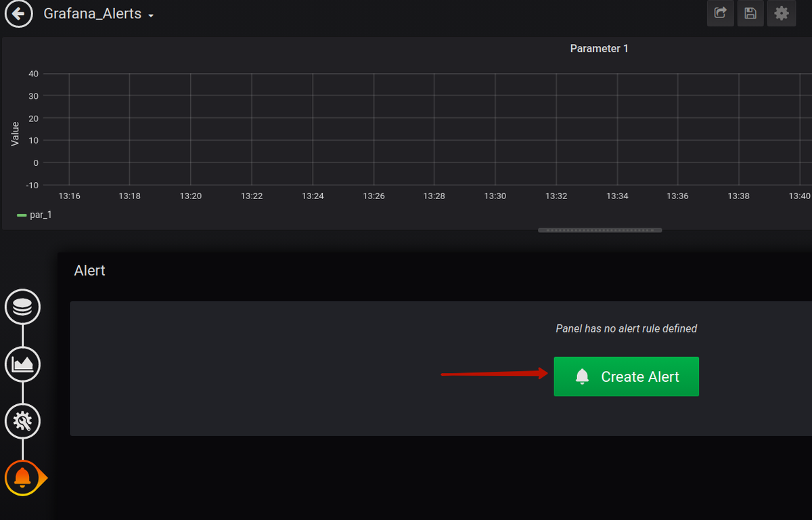Click the 13:30 time axis label
The width and height of the screenshot is (812, 520).
[x=495, y=196]
